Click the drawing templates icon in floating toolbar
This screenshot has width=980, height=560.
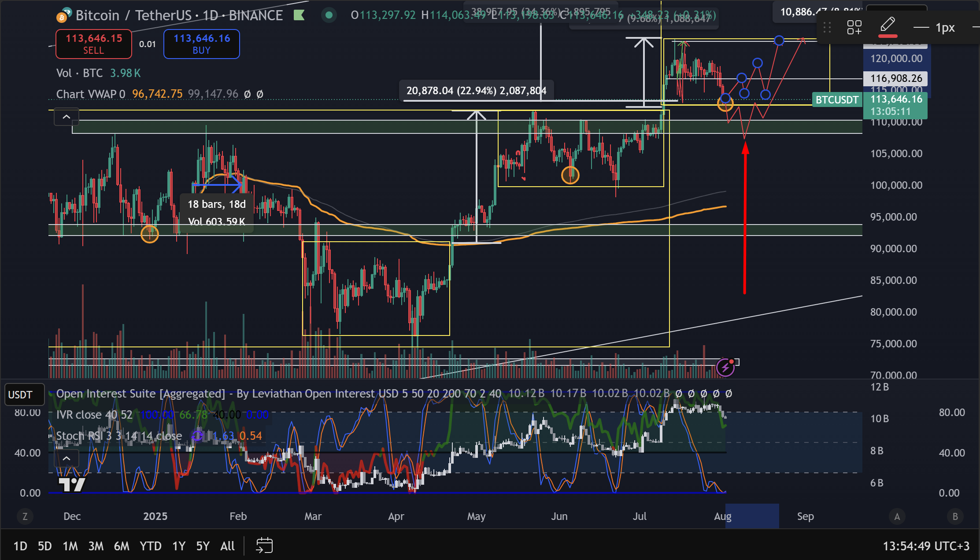(854, 28)
